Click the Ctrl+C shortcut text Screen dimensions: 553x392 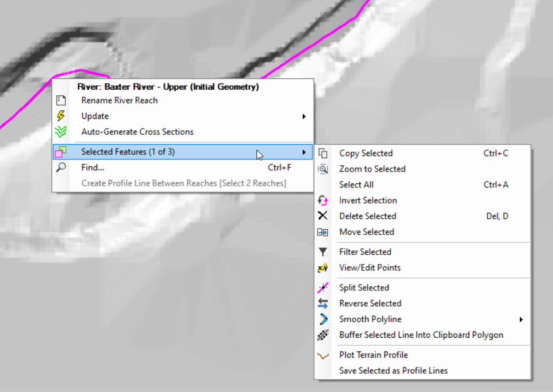click(496, 153)
